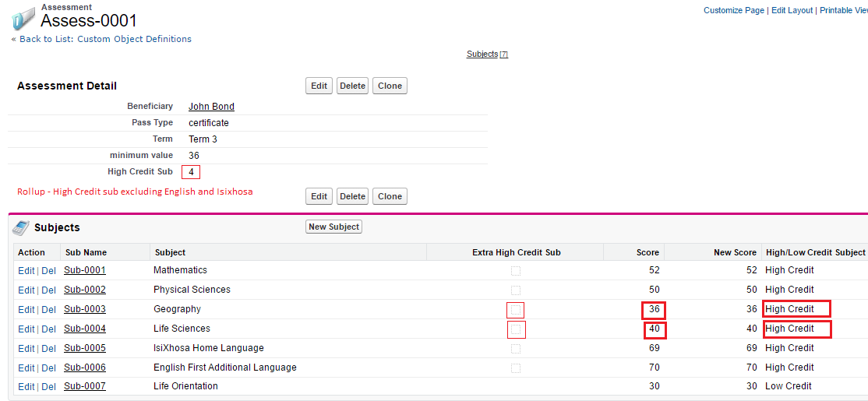Screen dimensions: 868x401
Task: Click the bottom Delete button below High Credit Sub
Action: pyautogui.click(x=353, y=196)
